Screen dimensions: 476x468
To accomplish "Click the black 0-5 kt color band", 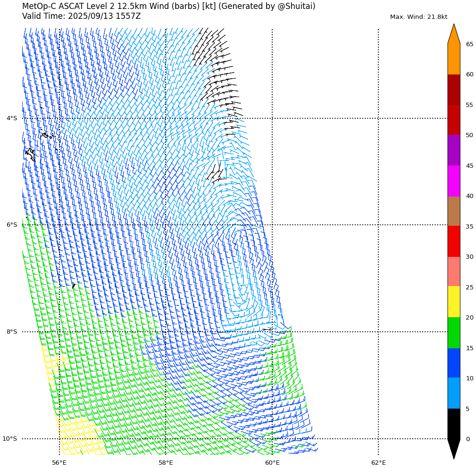I will tap(454, 424).
